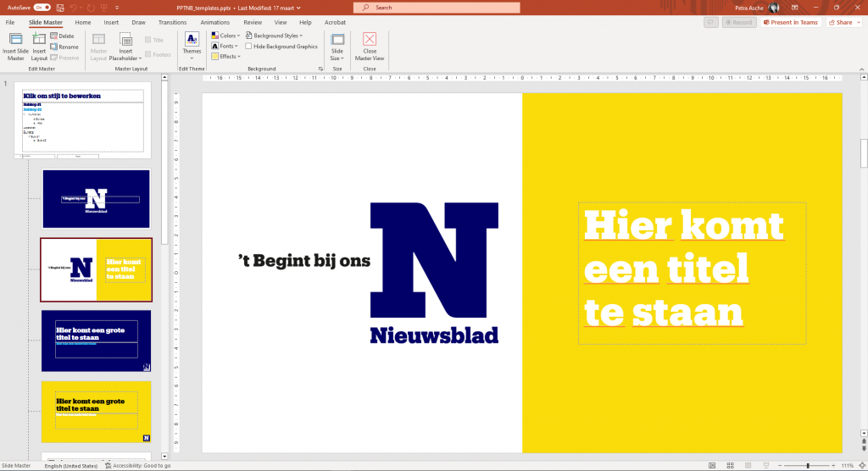
Task: Click Start From Beginning presentation icon
Action: (x=103, y=8)
